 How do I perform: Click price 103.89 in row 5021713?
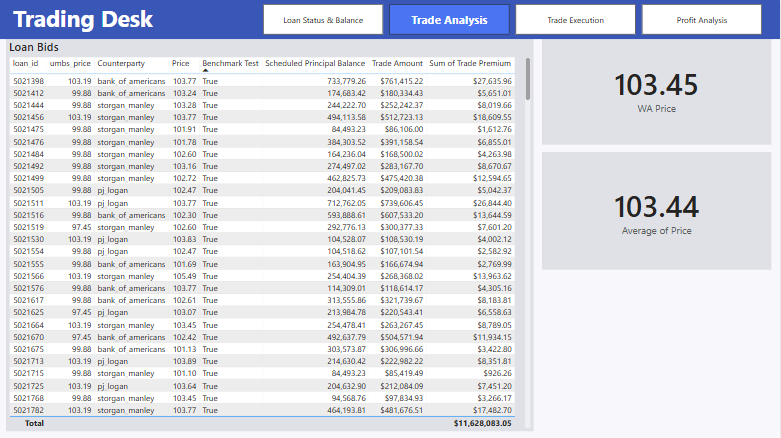click(184, 361)
